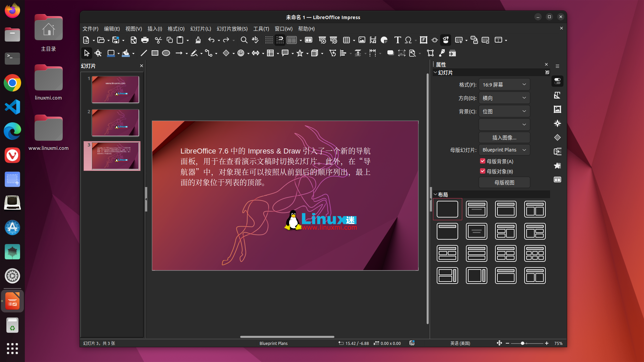This screenshot has height=362, width=644.
Task: Click the Copy icon in toolbar
Action: [170, 40]
